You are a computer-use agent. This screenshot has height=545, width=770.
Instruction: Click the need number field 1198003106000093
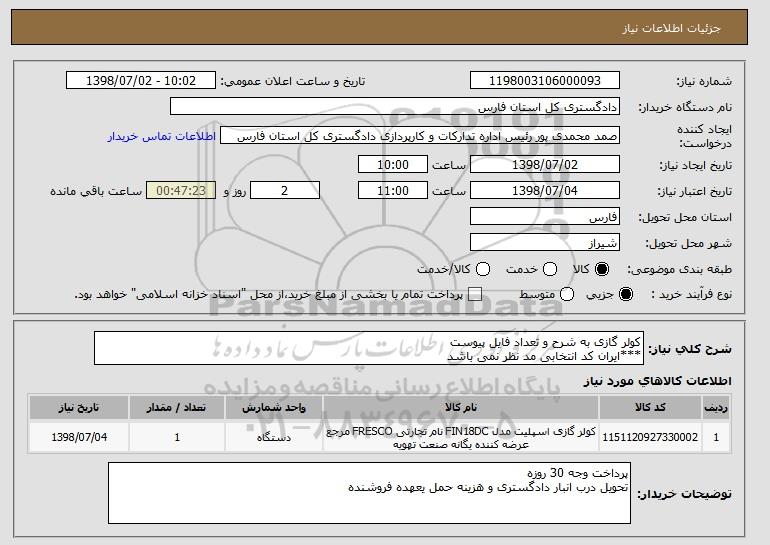[545, 81]
